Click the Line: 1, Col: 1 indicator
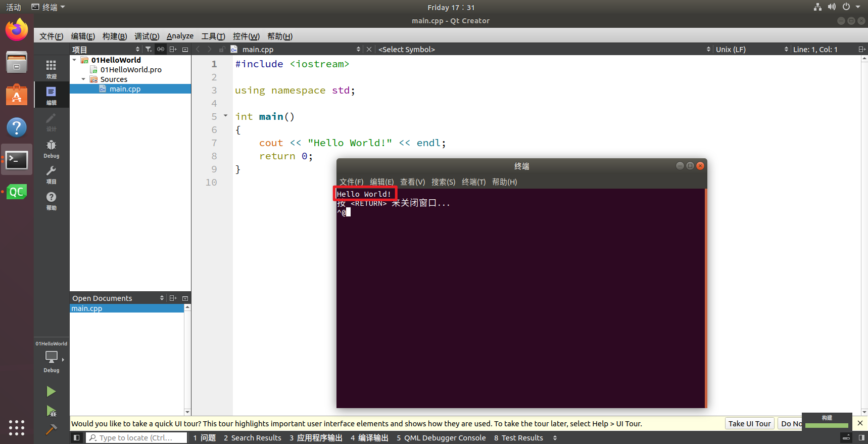The width and height of the screenshot is (868, 444). click(815, 49)
